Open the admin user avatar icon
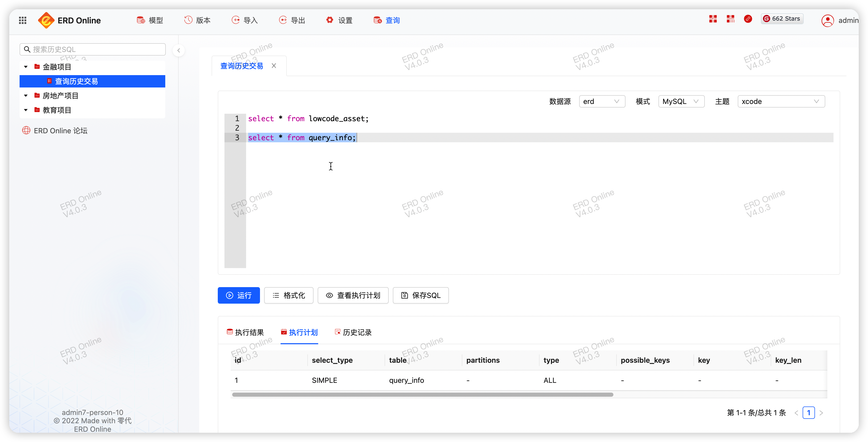This screenshot has height=442, width=868. pos(828,20)
